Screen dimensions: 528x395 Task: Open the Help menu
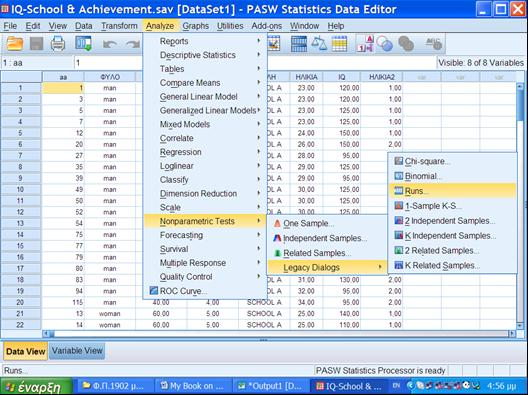click(336, 26)
